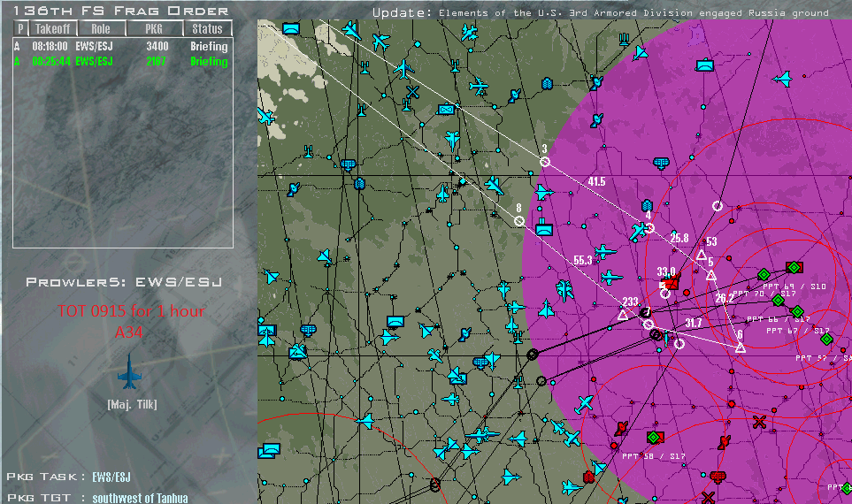Click the PPT 70 / S17 label
This screenshot has height=504, width=852.
pos(764,294)
